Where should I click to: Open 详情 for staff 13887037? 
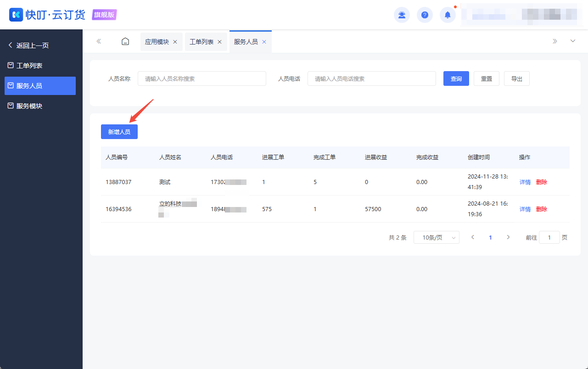pos(525,182)
